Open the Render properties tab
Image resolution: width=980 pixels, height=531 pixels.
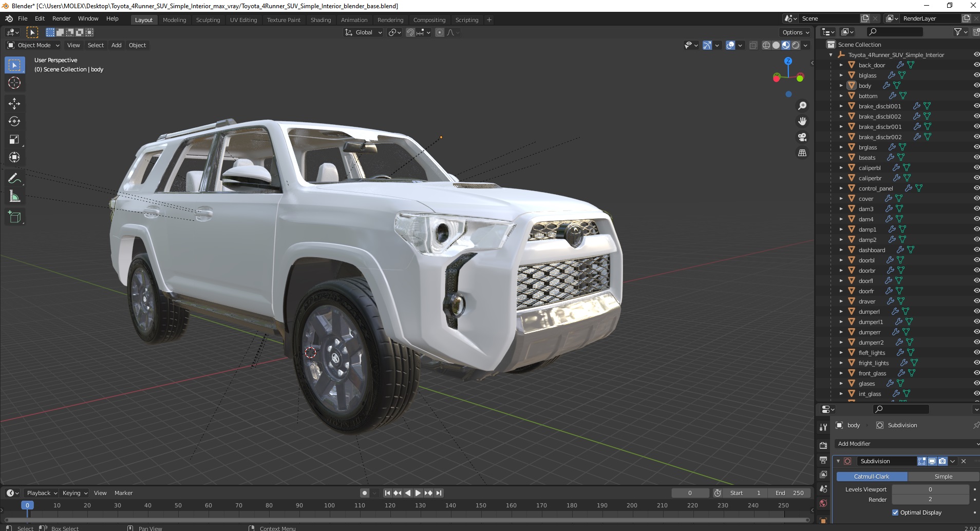click(x=823, y=445)
